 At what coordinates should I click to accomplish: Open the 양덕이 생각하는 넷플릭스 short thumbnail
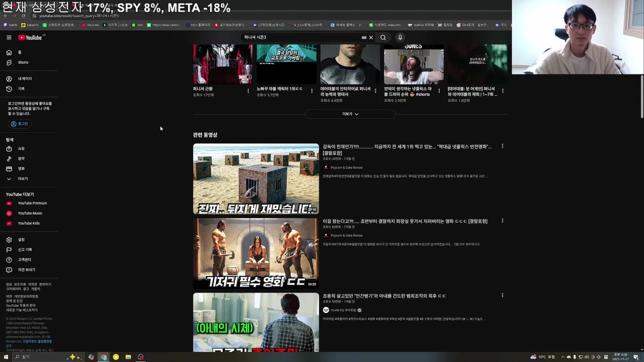[414, 64]
